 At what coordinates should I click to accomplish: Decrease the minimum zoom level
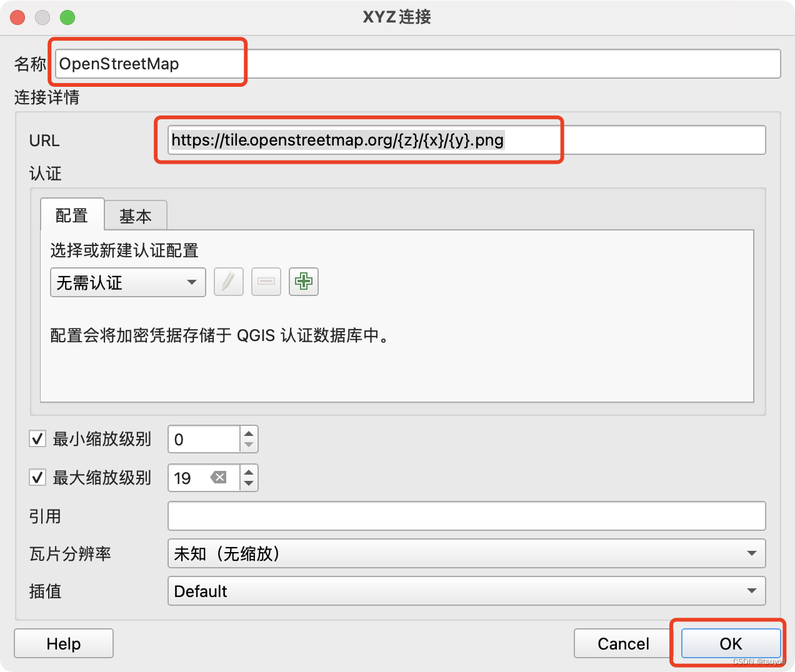pyautogui.click(x=249, y=445)
